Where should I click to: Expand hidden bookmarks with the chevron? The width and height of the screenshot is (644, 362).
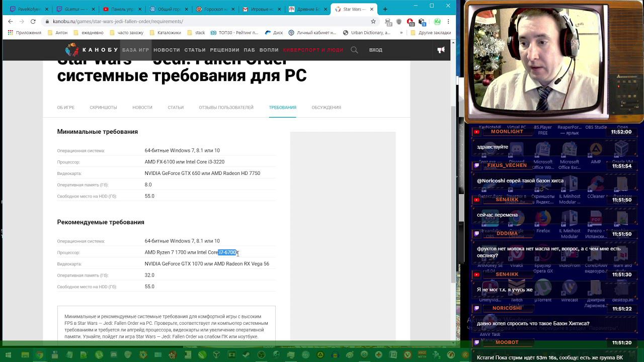(x=401, y=33)
